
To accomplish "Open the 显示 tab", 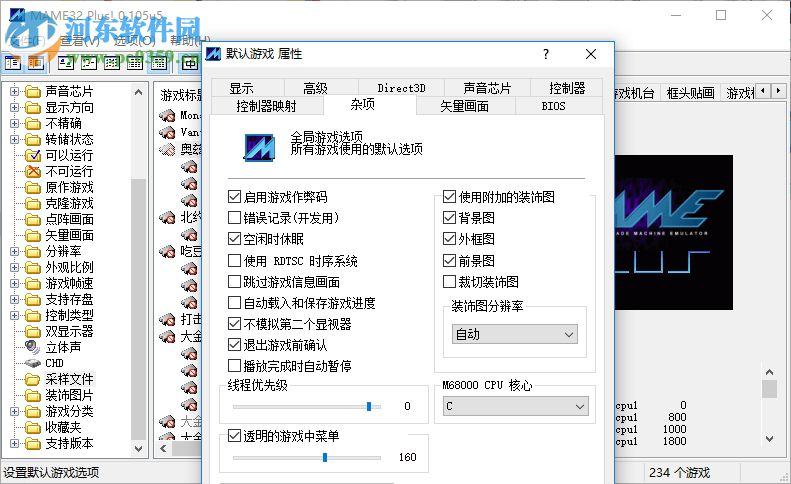I will 248,88.
